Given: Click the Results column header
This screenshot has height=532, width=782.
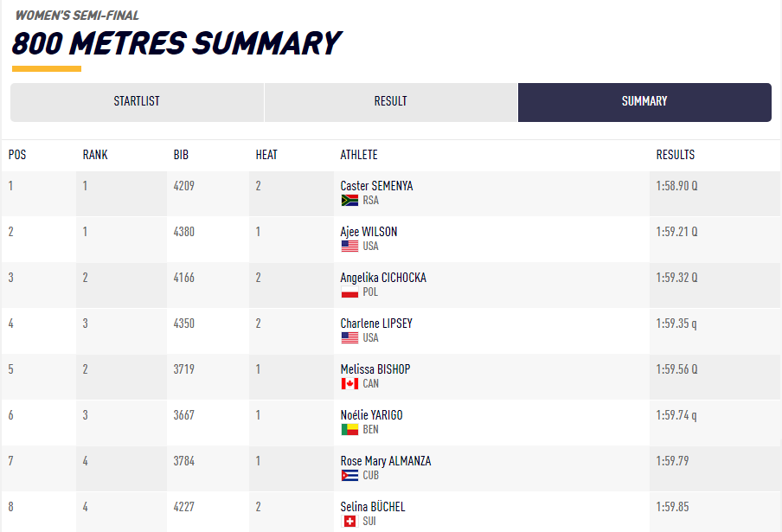Looking at the screenshot, I should tap(675, 155).
